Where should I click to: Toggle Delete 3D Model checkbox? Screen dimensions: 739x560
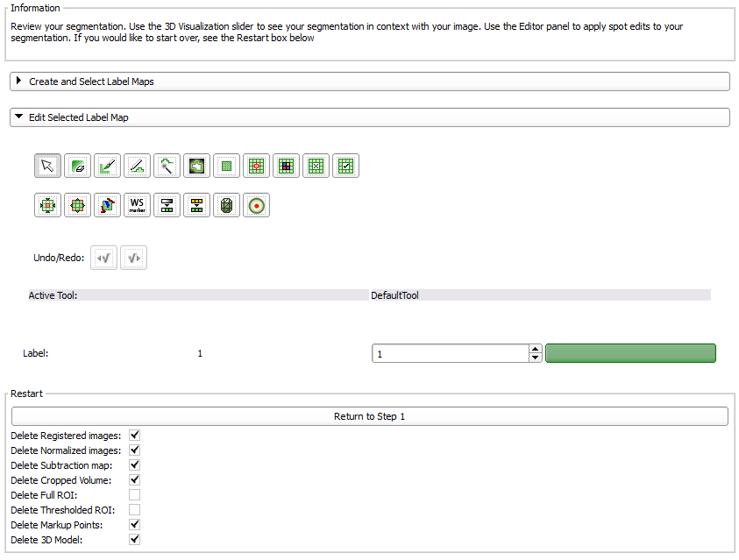coord(135,540)
